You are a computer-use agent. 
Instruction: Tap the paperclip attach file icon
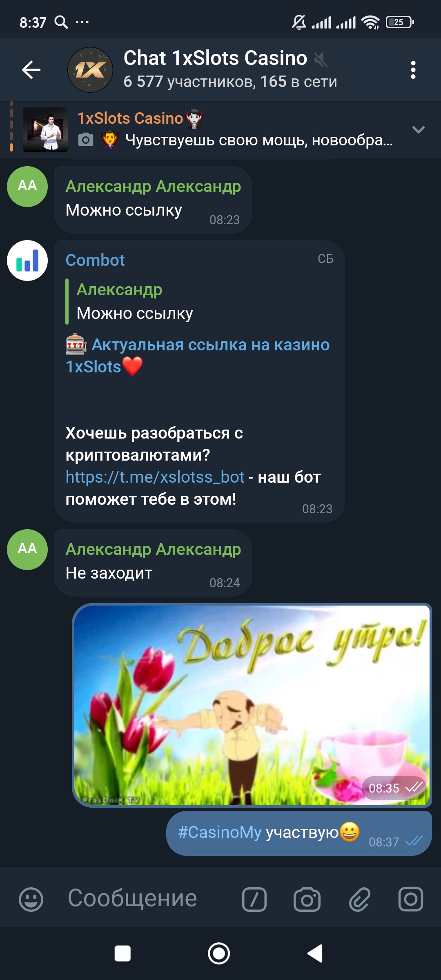click(359, 899)
